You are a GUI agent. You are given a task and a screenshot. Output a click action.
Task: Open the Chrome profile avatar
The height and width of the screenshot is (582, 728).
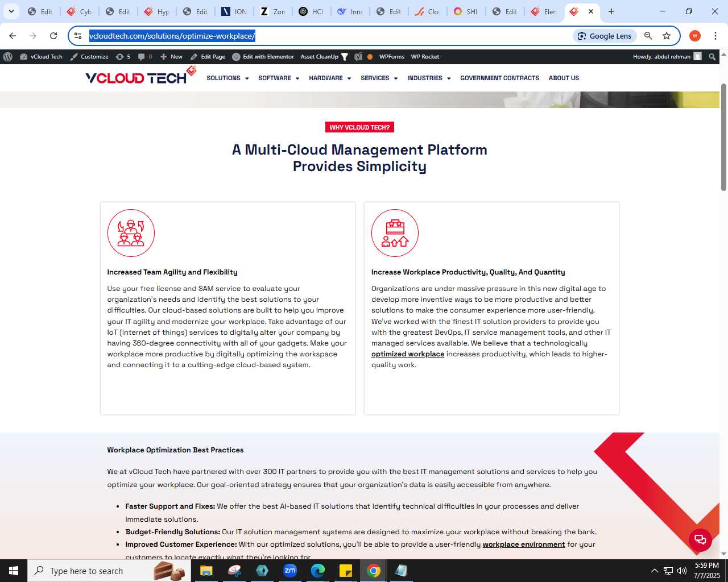694,36
